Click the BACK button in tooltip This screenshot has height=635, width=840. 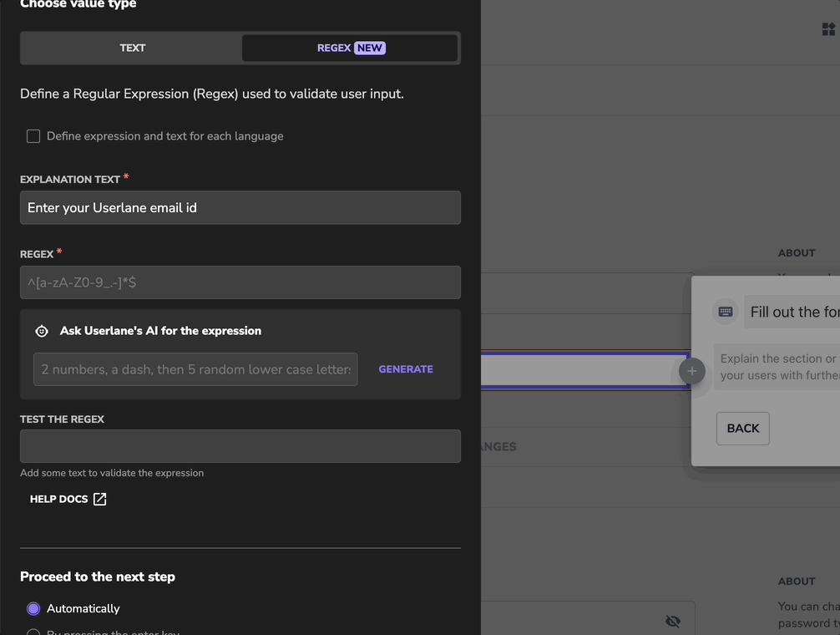tap(742, 429)
